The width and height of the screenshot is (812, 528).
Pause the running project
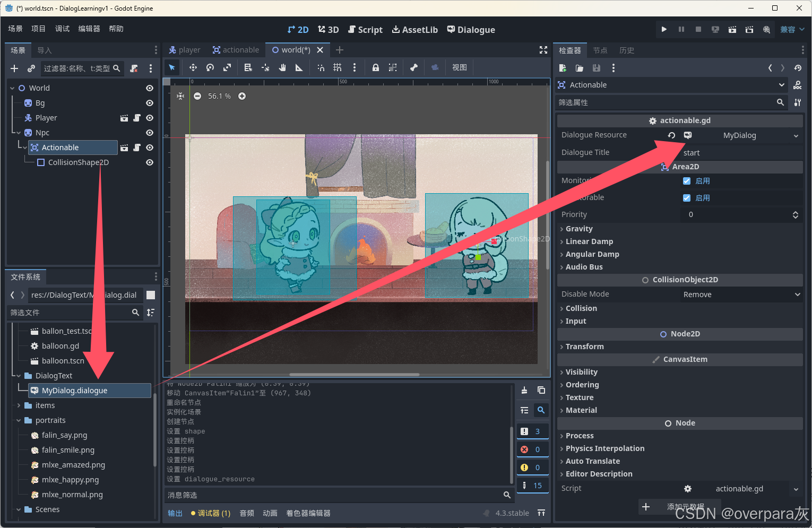click(681, 30)
